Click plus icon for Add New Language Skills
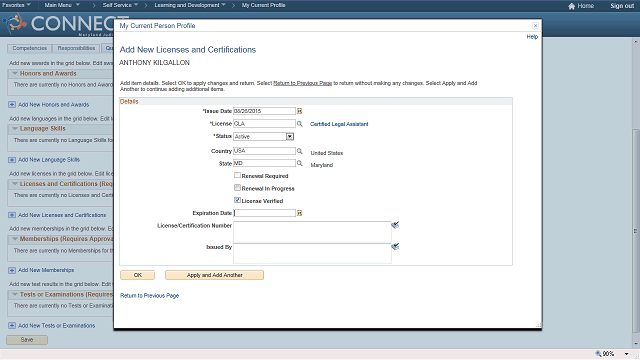Viewport: 640px width, 360px height. (x=12, y=160)
